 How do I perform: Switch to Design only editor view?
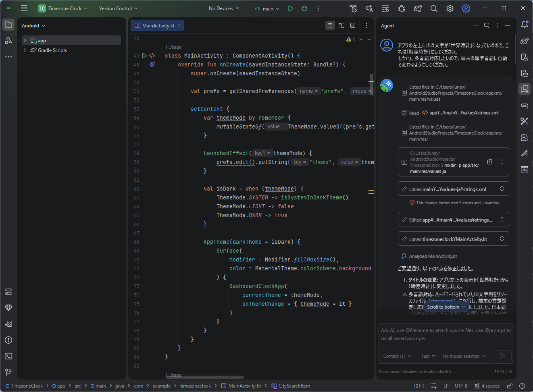pos(353,25)
